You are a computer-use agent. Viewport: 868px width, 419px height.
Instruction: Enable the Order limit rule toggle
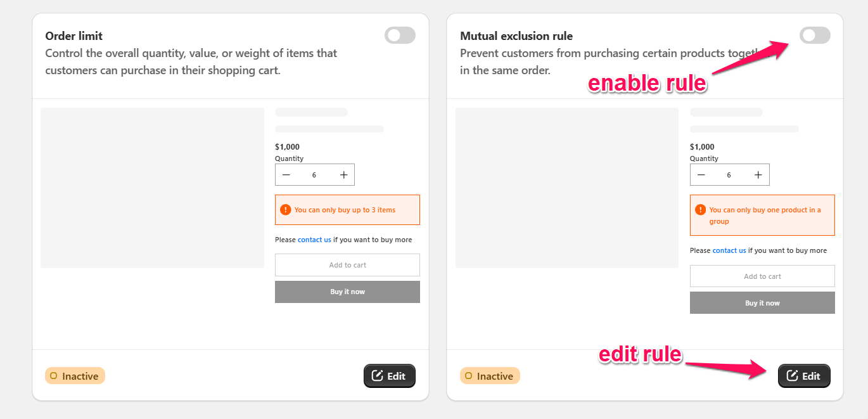tap(400, 35)
